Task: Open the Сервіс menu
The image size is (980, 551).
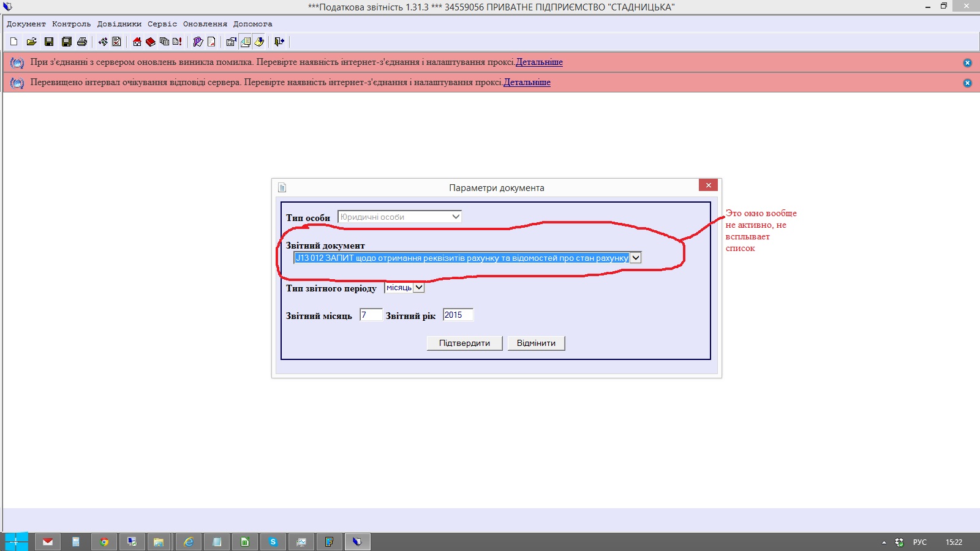Action: [x=162, y=24]
